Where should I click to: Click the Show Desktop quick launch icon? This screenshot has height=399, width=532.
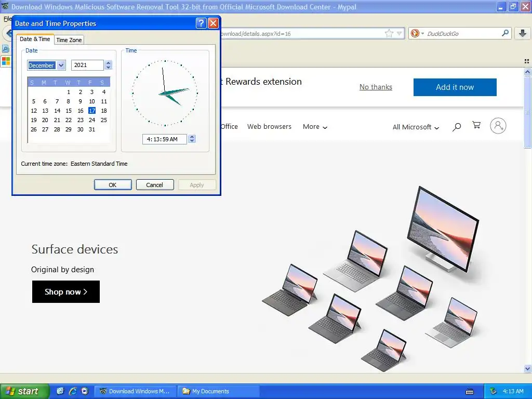point(60,391)
